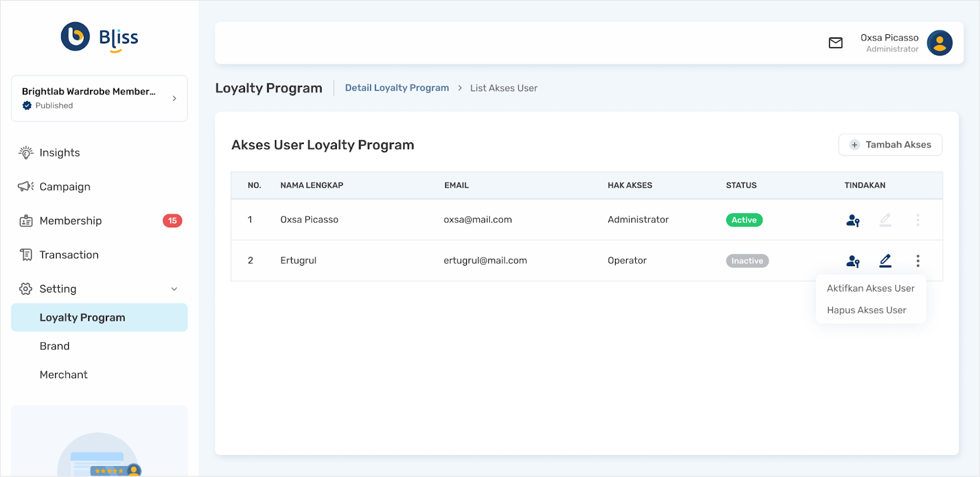The width and height of the screenshot is (980, 477).
Task: Click the Inactive status badge
Action: point(747,261)
